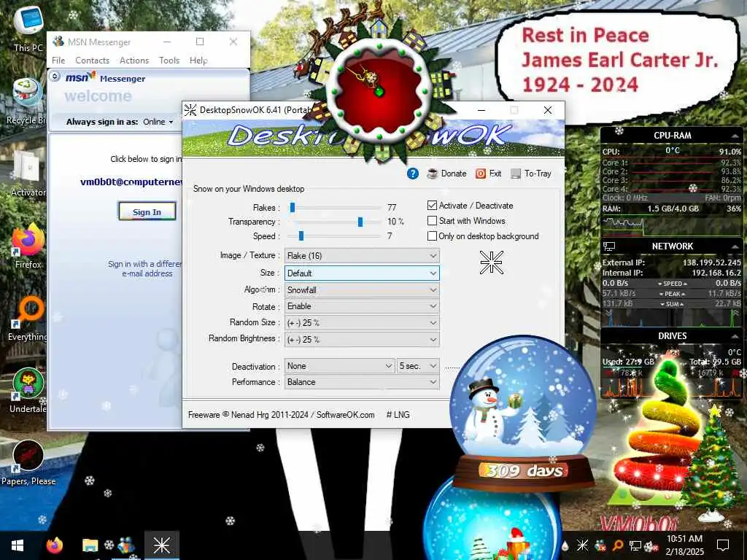Collapse the DRIVES gadget section arrow
This screenshot has height=560, width=747.
(x=735, y=336)
